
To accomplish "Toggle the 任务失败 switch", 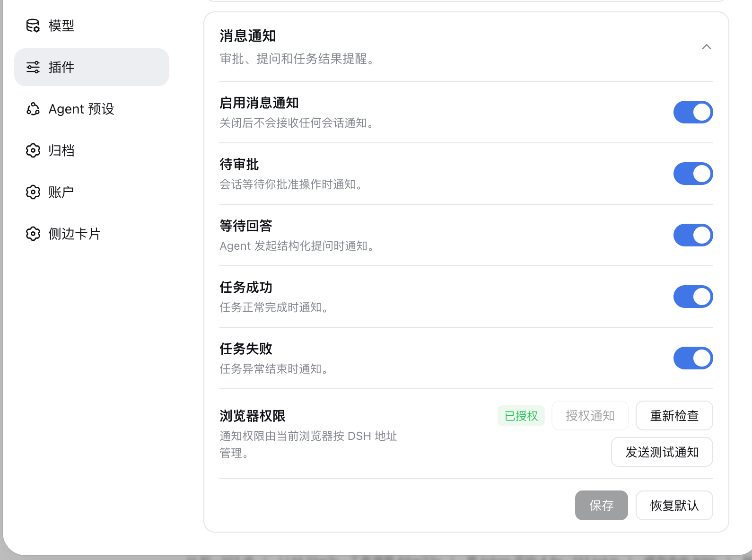I will 693,358.
